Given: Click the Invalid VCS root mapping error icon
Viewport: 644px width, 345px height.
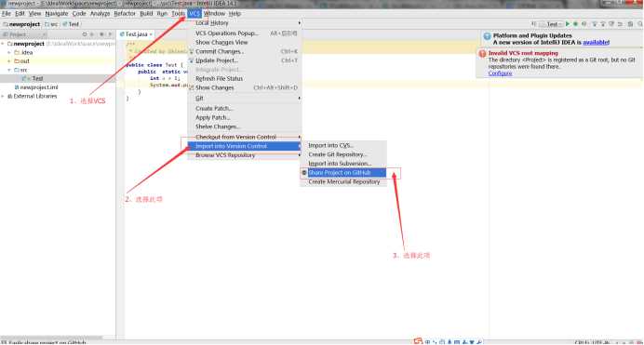Looking at the screenshot, I should 483,53.
